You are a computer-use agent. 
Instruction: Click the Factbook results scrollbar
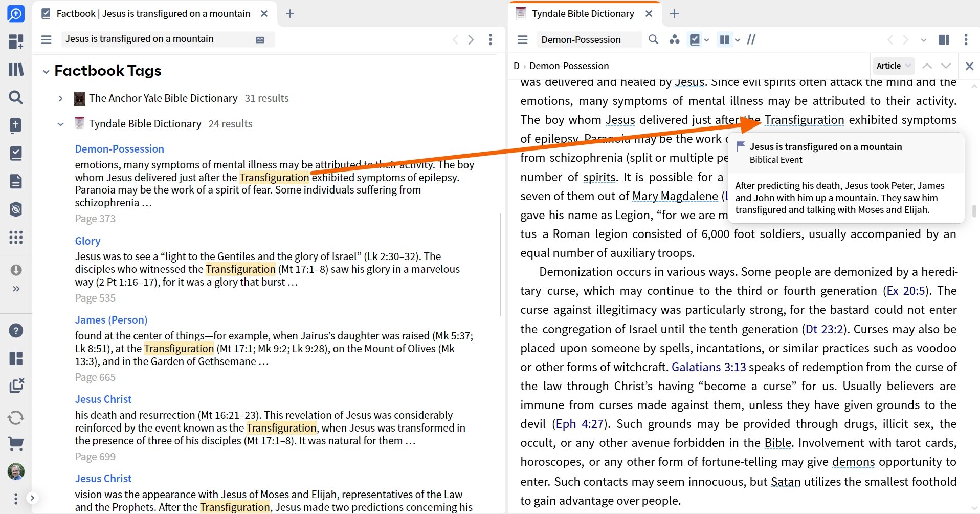click(x=500, y=264)
